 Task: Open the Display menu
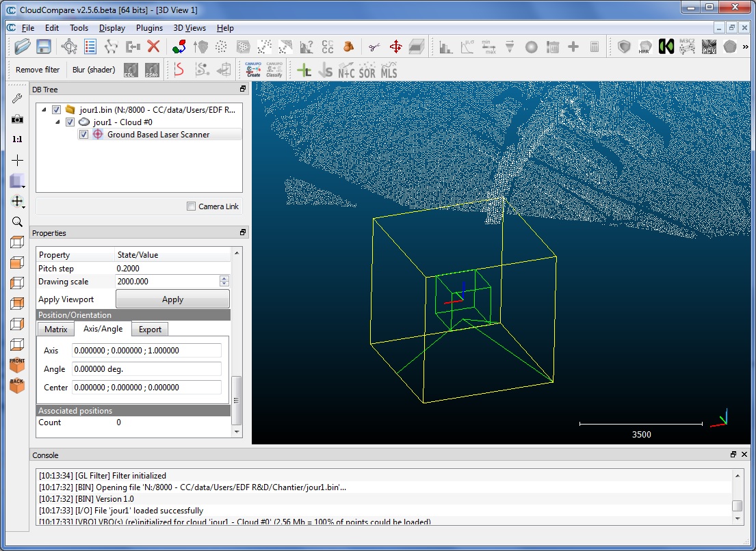112,28
